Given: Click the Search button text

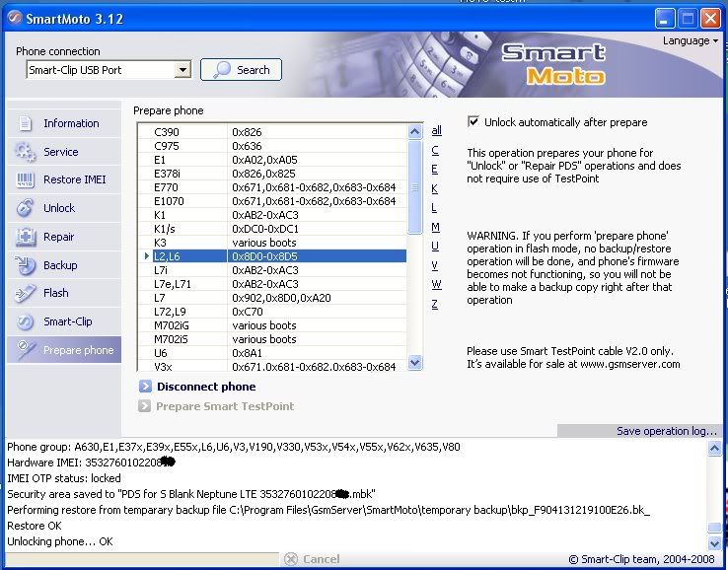Looking at the screenshot, I should coord(254,70).
